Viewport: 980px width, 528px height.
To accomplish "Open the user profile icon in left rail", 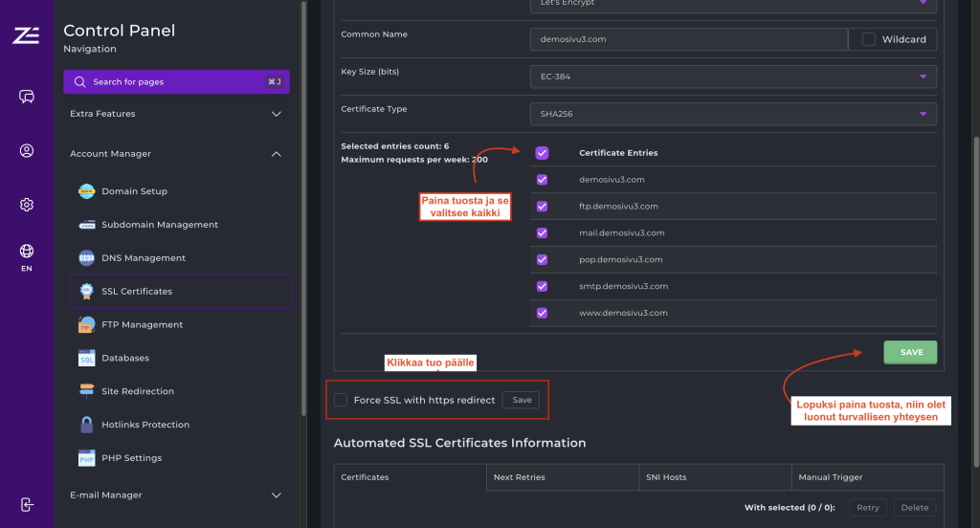I will pos(27,150).
